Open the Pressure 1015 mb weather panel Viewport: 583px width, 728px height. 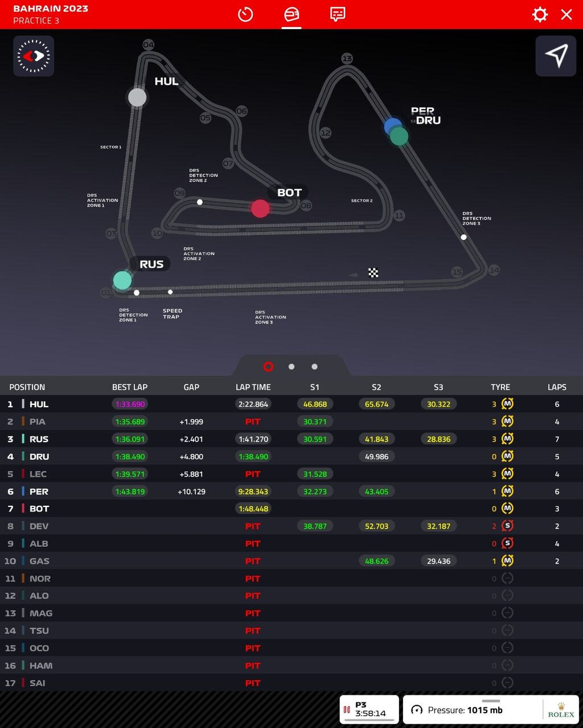[491, 709]
